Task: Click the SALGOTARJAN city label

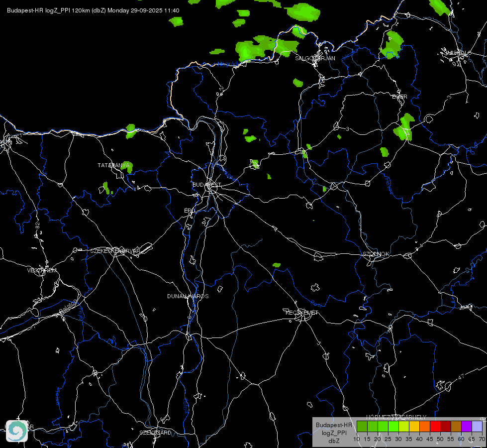Action: (x=315, y=58)
